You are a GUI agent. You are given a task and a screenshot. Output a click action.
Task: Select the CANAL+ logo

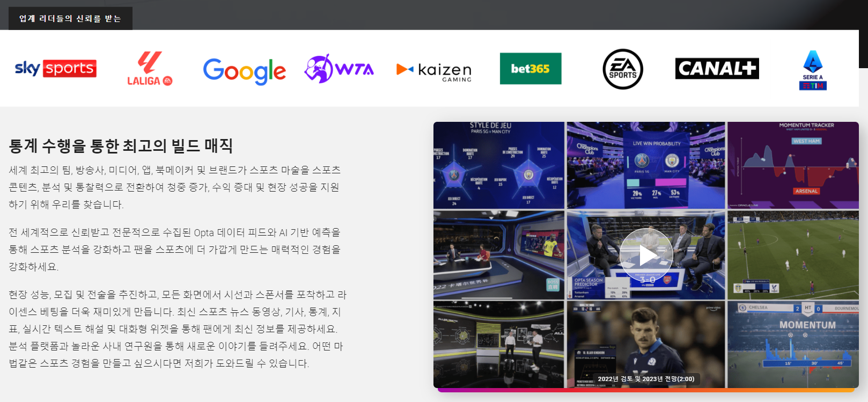tap(717, 68)
